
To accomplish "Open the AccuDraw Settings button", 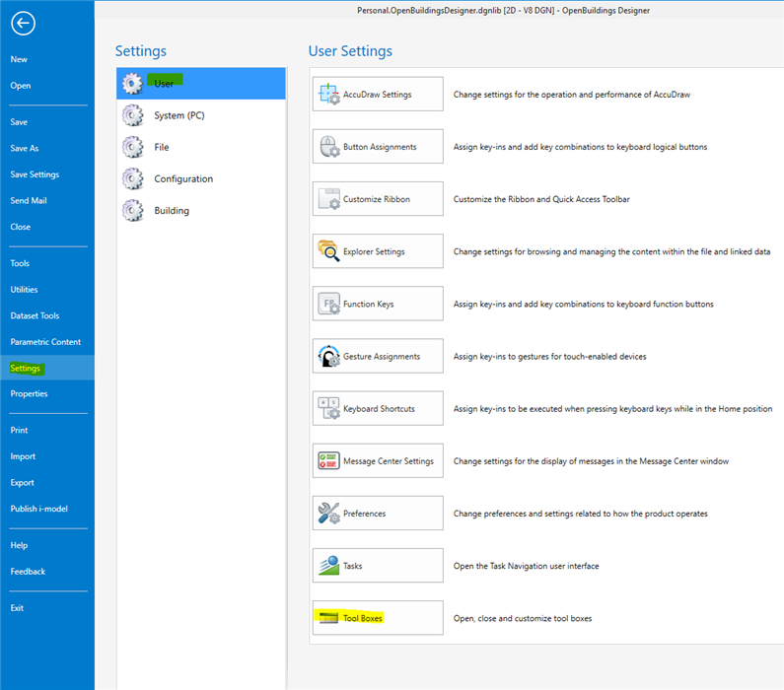I will click(378, 94).
